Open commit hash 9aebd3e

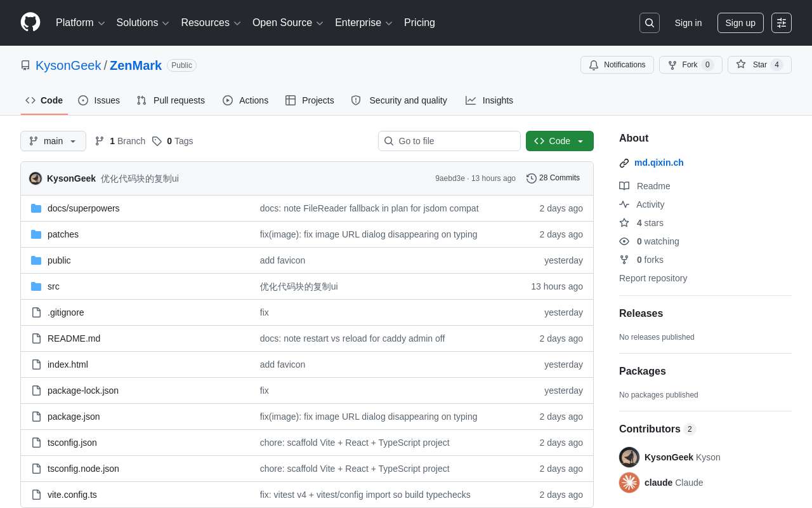(450, 178)
